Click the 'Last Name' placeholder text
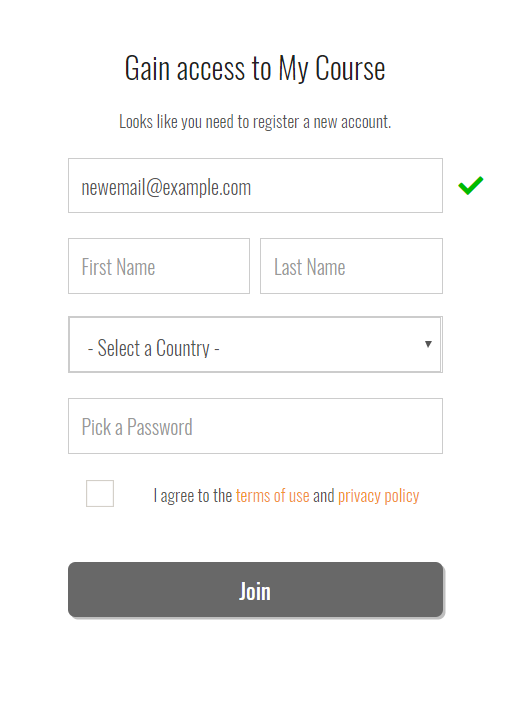The image size is (527, 711). click(x=310, y=267)
